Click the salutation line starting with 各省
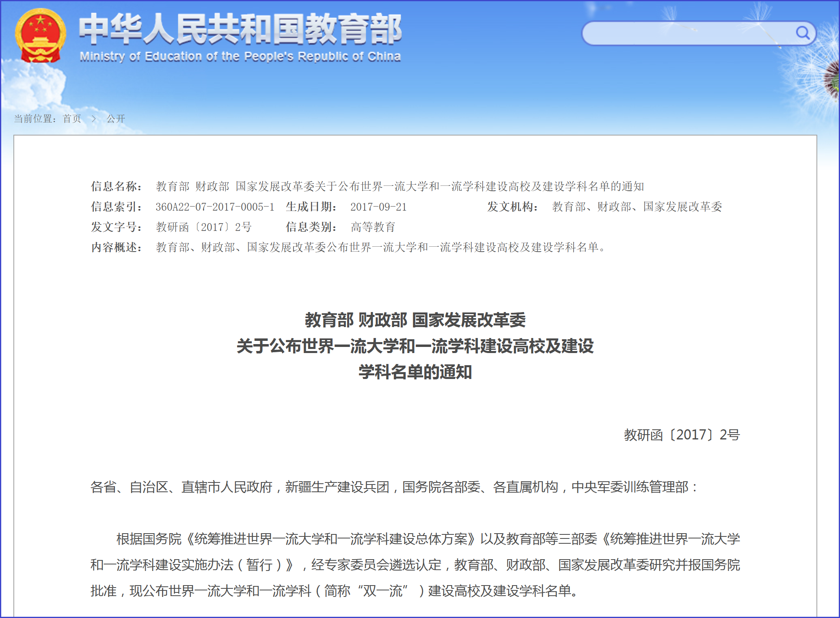 click(393, 487)
